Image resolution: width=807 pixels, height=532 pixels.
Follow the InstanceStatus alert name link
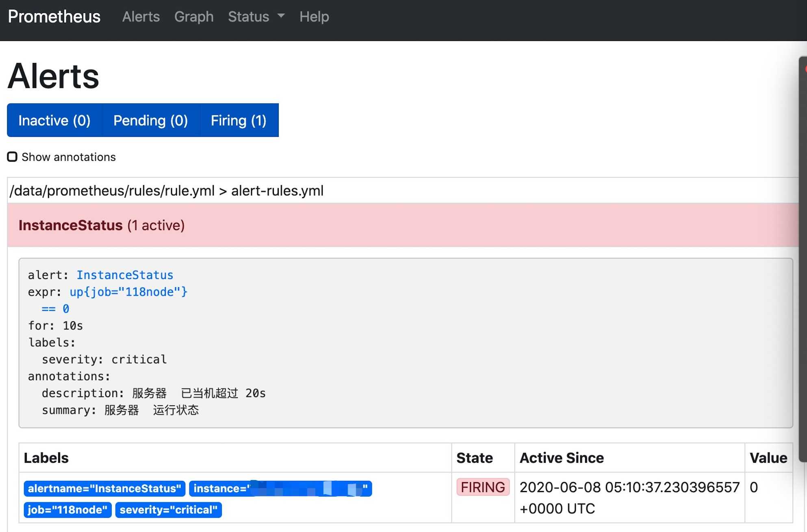tap(125, 275)
